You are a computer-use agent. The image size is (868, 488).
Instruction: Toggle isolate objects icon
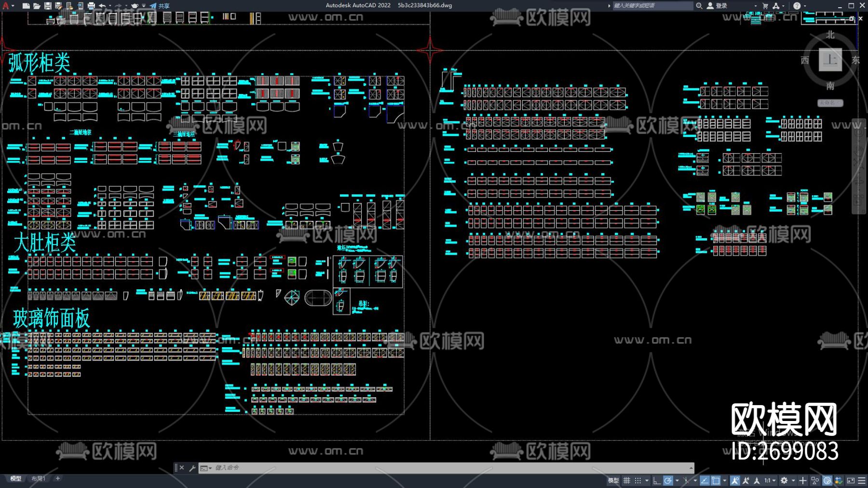(815, 480)
